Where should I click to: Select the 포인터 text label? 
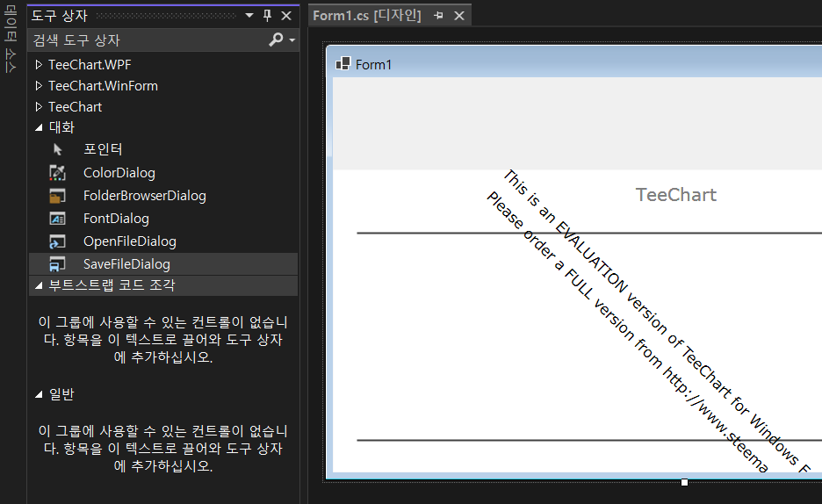point(103,149)
